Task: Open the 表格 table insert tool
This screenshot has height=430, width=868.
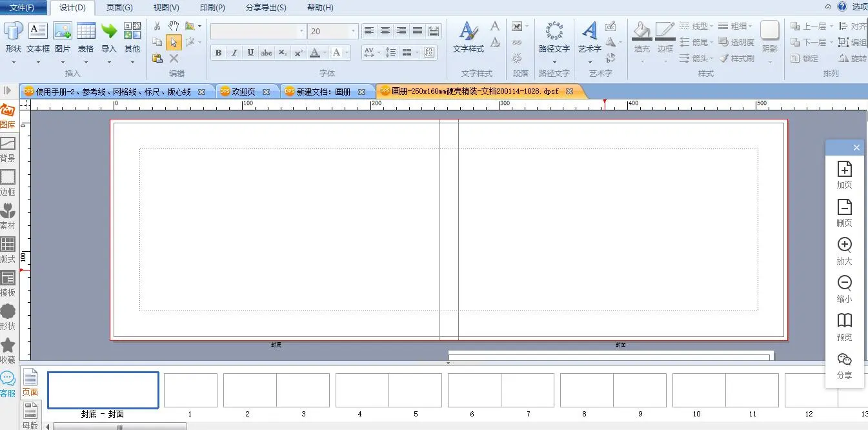Action: (86, 37)
